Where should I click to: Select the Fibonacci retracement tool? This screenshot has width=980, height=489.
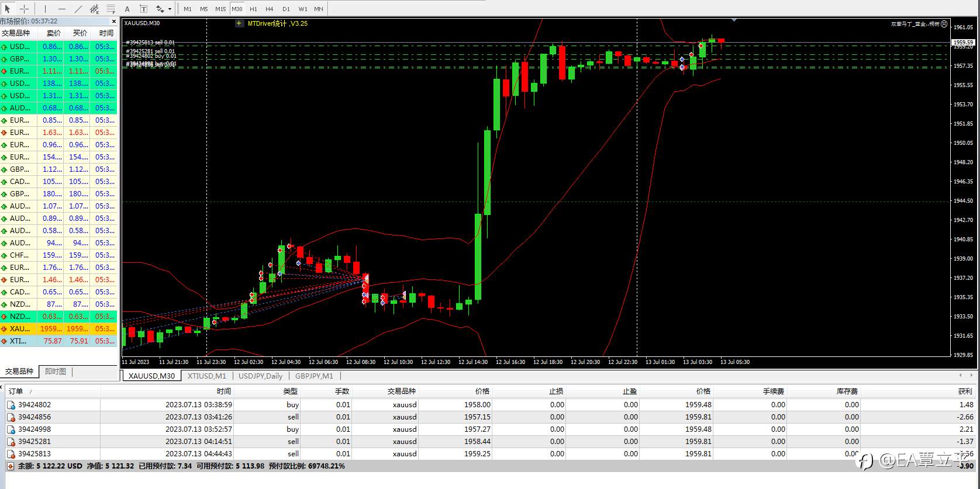pyautogui.click(x=111, y=9)
